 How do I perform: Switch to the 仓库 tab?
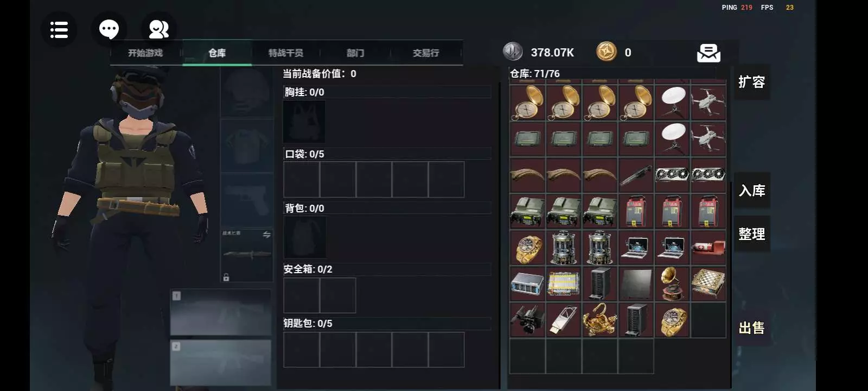(x=217, y=53)
